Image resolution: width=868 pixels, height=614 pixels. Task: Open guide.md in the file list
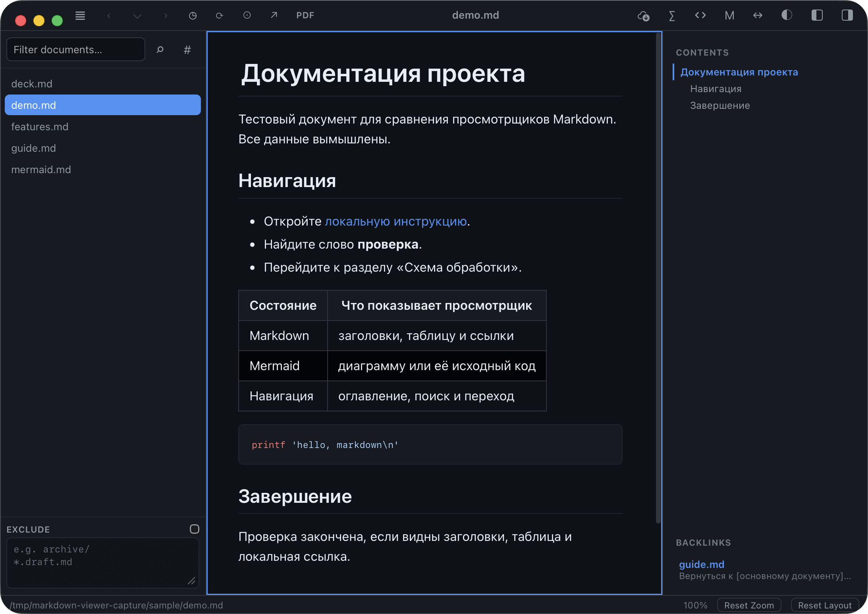(x=103, y=148)
